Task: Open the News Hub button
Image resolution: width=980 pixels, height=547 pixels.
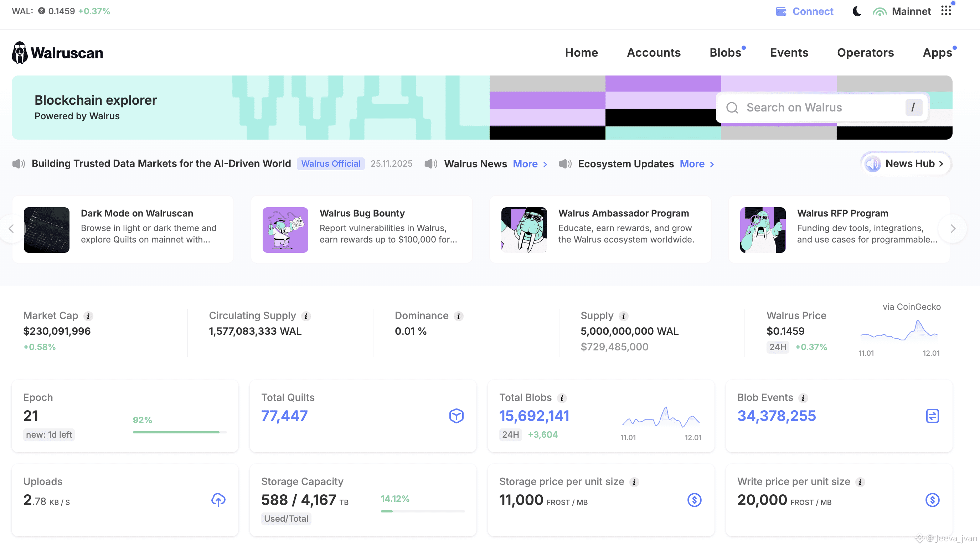Action: tap(906, 164)
